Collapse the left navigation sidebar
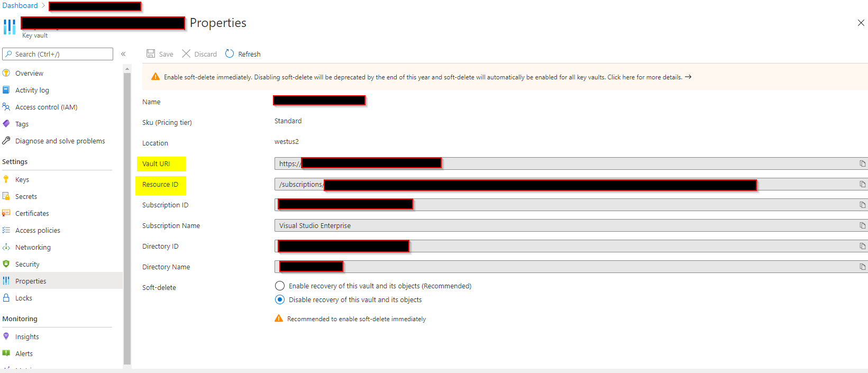Viewport: 868px width, 373px height. tap(123, 54)
